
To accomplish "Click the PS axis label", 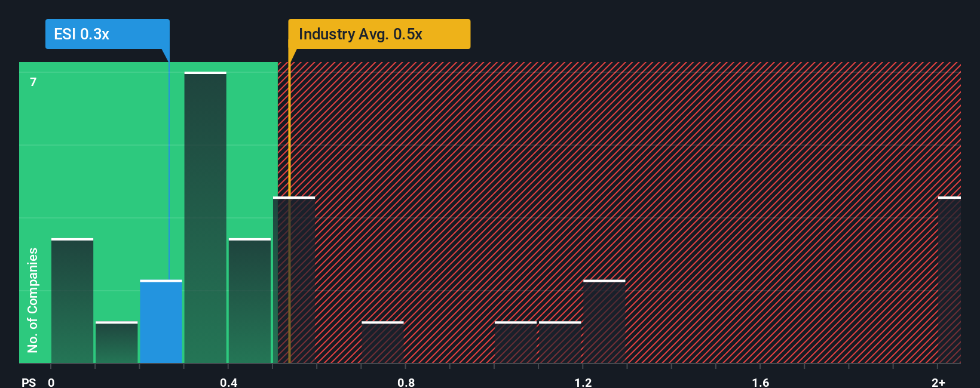I will pyautogui.click(x=29, y=382).
